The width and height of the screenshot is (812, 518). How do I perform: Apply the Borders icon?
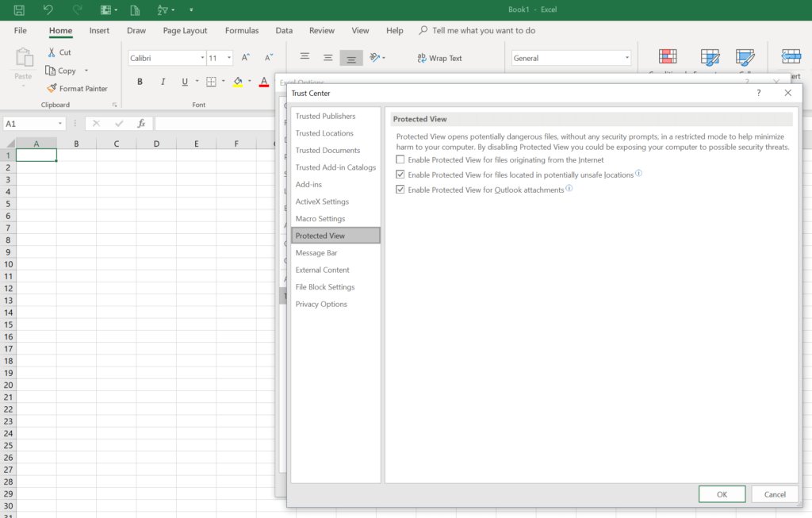pos(211,82)
